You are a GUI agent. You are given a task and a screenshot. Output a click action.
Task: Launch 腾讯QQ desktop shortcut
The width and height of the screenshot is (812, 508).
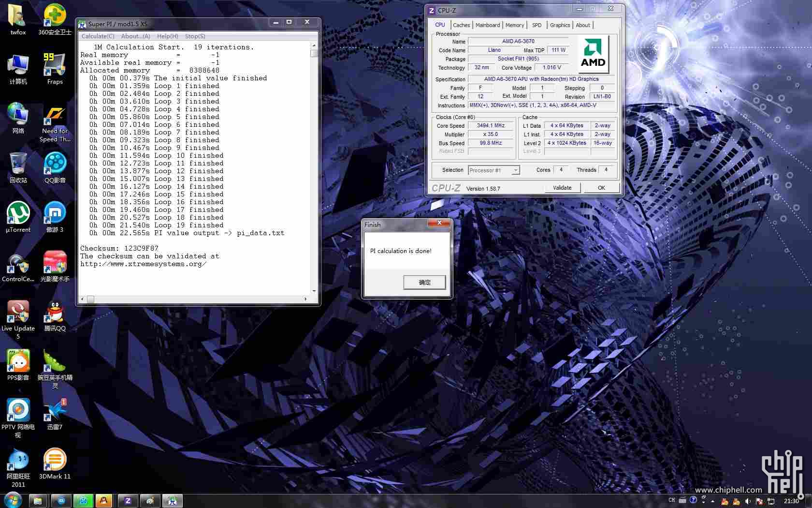click(55, 316)
